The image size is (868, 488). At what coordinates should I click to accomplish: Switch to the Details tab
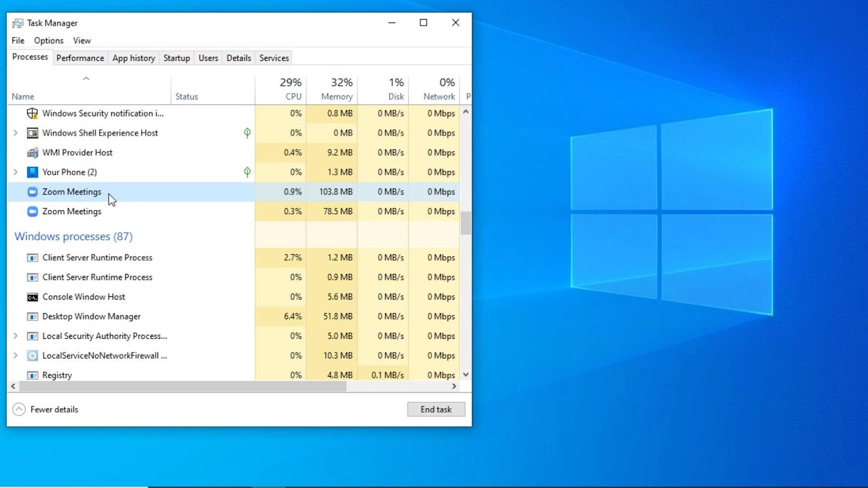click(x=239, y=58)
